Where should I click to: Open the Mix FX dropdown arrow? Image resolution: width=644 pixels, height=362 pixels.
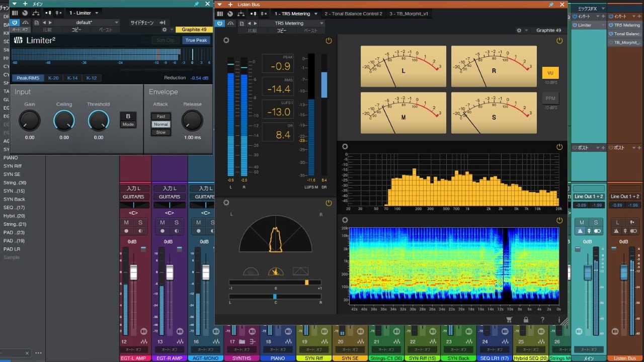(x=603, y=9)
